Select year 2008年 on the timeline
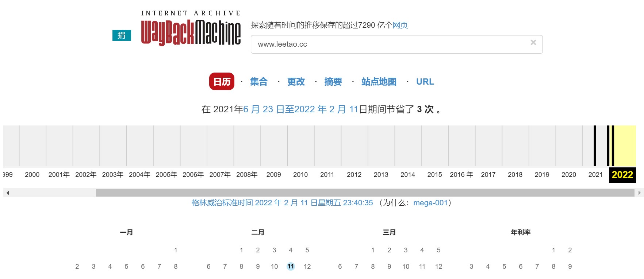The width and height of the screenshot is (644, 279). [247, 175]
